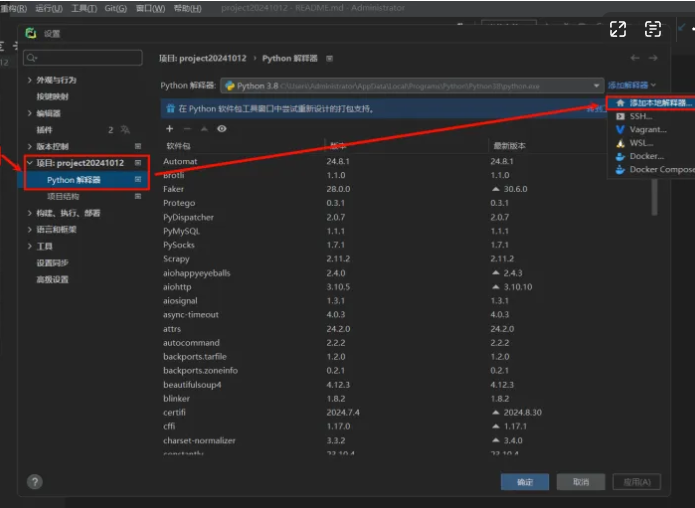This screenshot has height=508, width=695.
Task: Choose Docker... from the interpreter menu
Action: (x=651, y=156)
